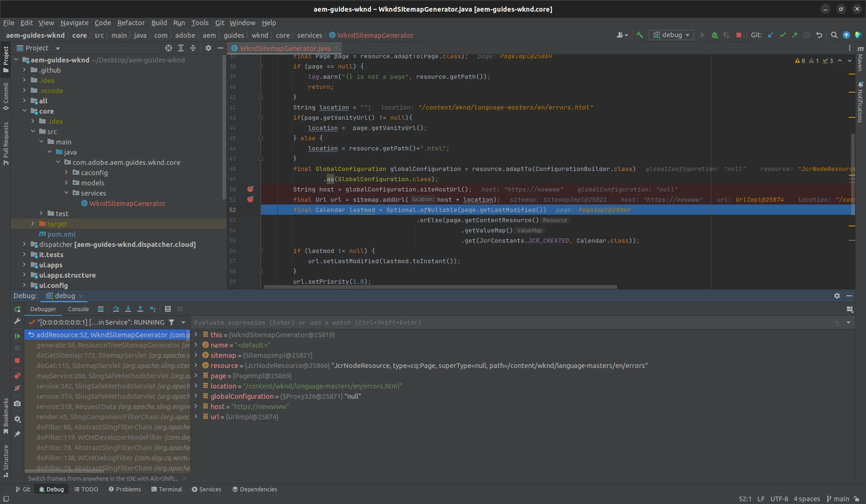Build the project with the hammer icon

tap(639, 35)
